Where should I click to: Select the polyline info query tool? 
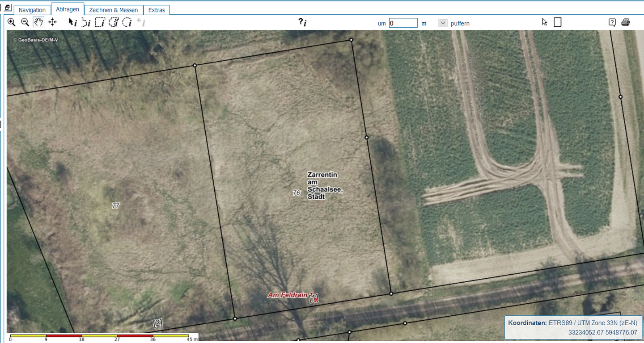[x=86, y=22]
